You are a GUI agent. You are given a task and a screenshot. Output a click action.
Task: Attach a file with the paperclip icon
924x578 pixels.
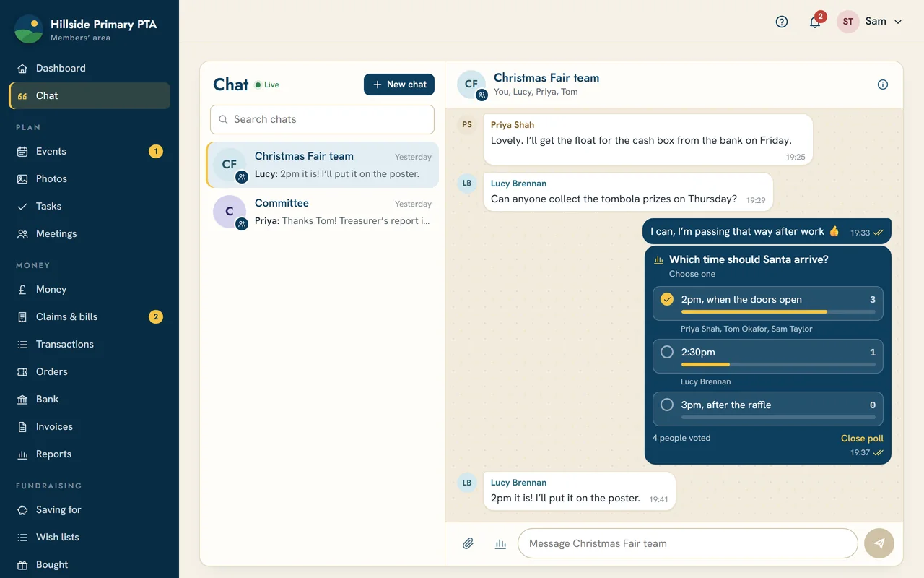click(x=468, y=543)
